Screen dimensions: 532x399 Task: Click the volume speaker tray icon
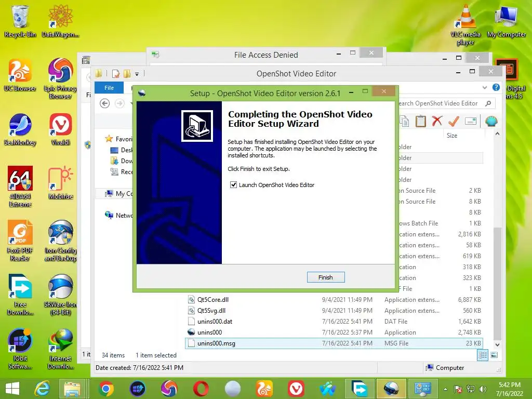pyautogui.click(x=483, y=389)
